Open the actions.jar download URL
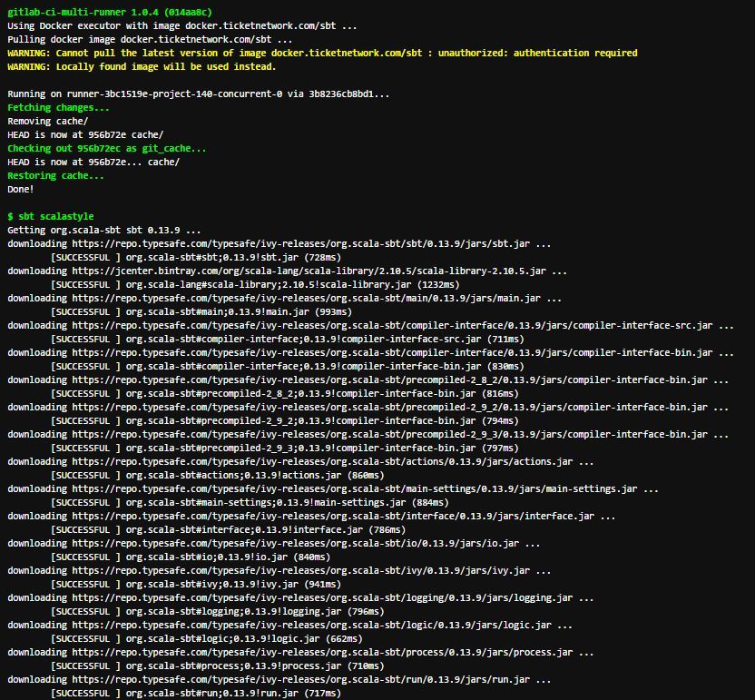Image resolution: width=755 pixels, height=700 pixels. [x=323, y=461]
